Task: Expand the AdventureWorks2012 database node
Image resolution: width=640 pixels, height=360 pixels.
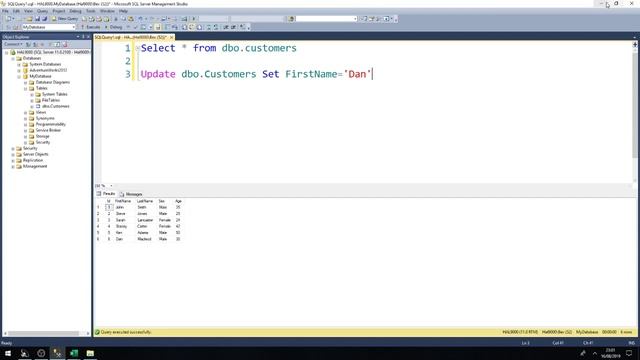Action: 19,70
